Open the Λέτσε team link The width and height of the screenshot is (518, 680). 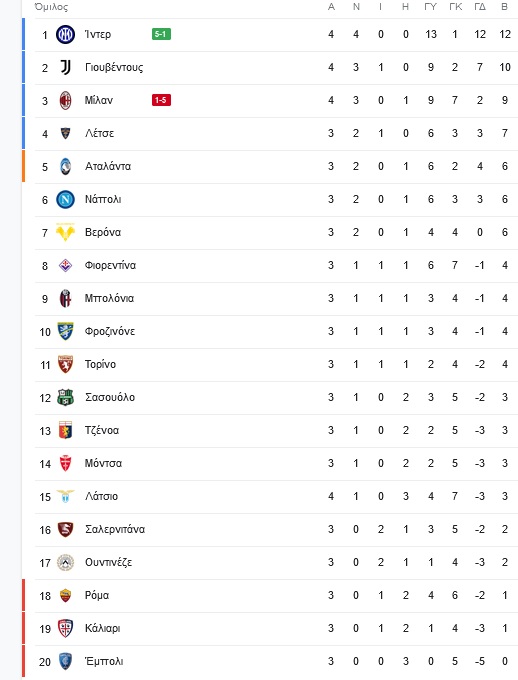click(x=99, y=133)
